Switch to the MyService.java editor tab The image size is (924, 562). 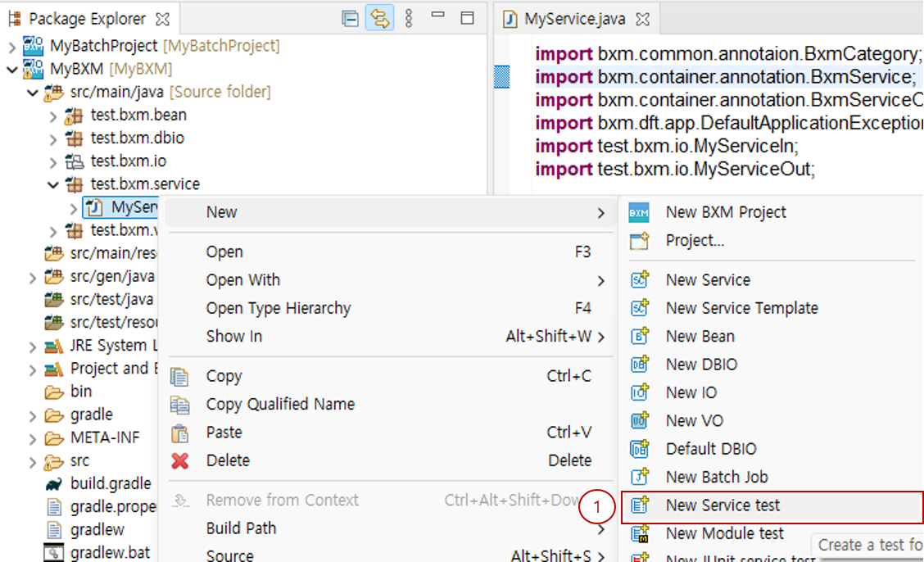574,18
